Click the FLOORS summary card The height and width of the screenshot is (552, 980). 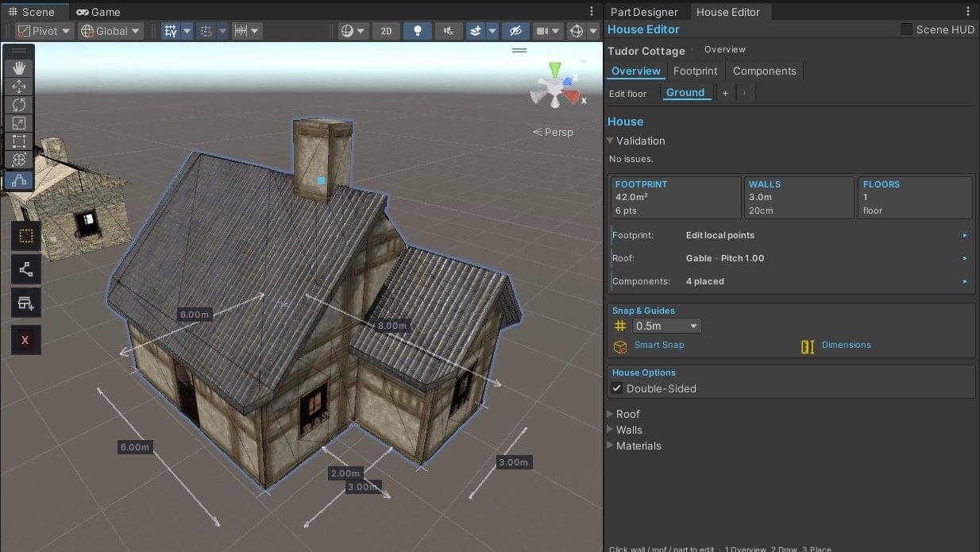click(915, 198)
